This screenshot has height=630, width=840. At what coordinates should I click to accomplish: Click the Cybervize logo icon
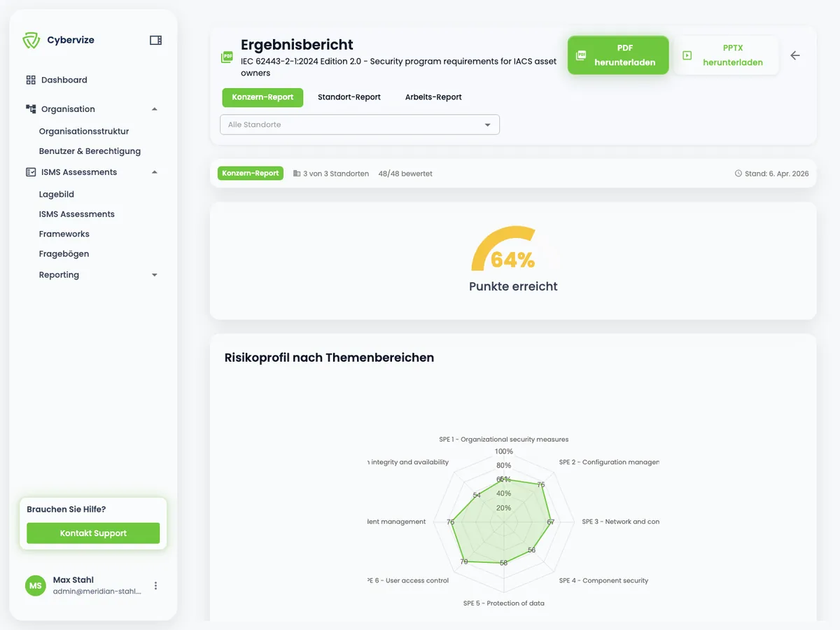tap(31, 40)
